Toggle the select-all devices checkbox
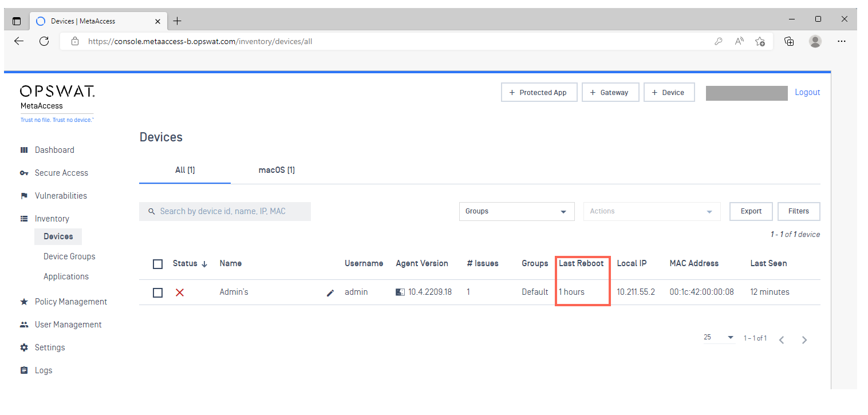The image size is (868, 415). (158, 264)
